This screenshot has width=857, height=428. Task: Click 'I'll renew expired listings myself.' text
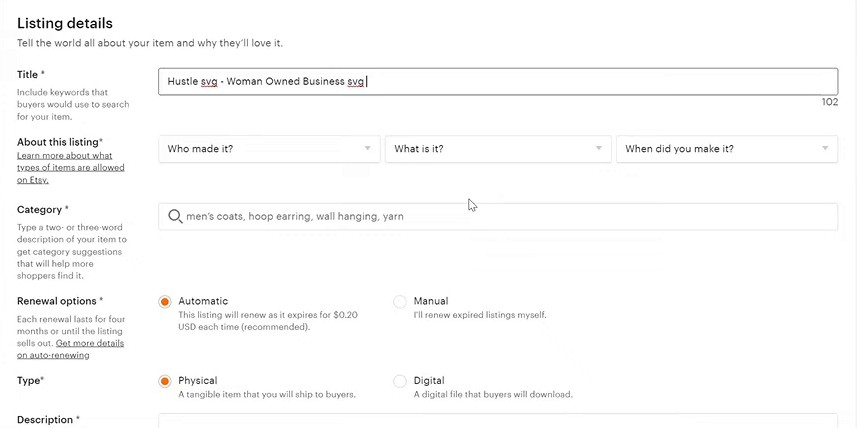[480, 315]
